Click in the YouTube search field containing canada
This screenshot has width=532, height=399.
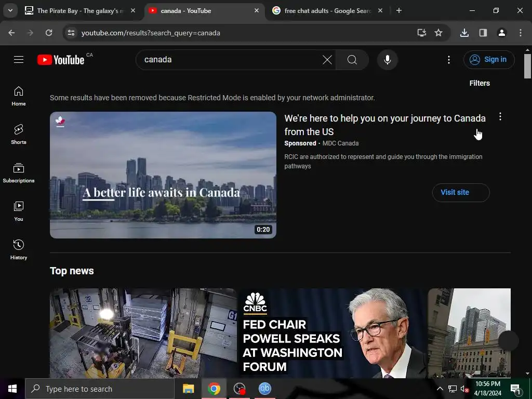coord(231,60)
